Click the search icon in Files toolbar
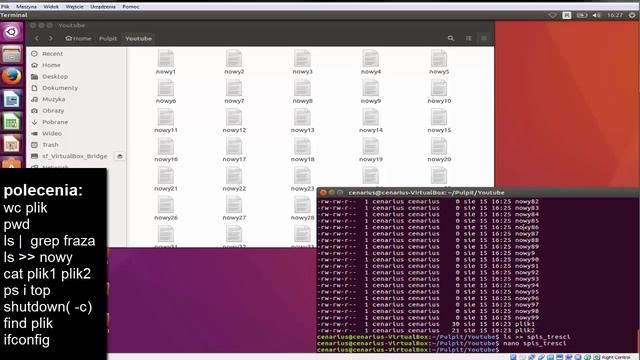The width and height of the screenshot is (640, 360). point(451,38)
